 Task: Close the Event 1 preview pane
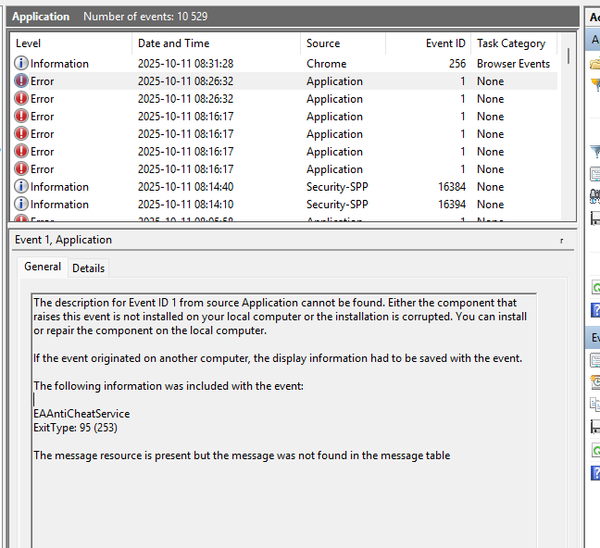tap(561, 241)
